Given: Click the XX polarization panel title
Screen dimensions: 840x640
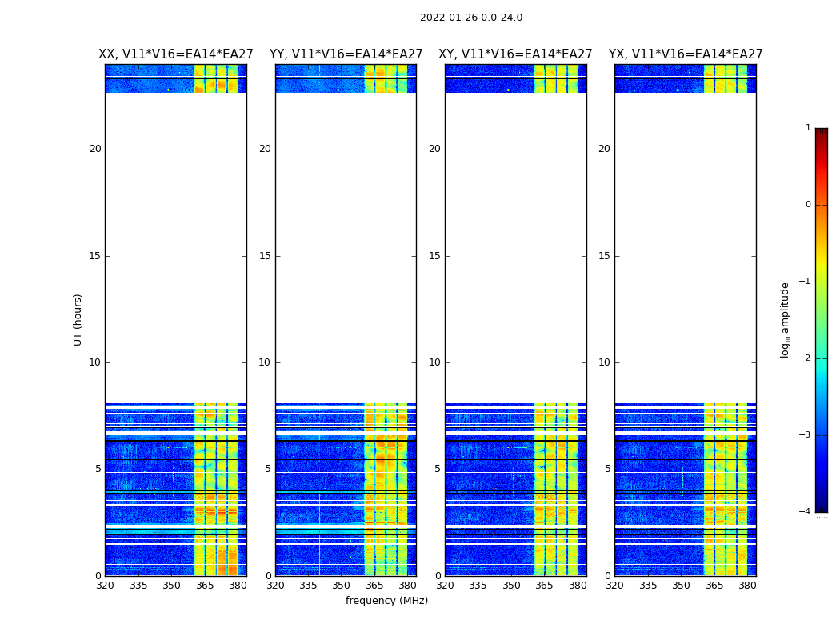Looking at the screenshot, I should (x=176, y=54).
